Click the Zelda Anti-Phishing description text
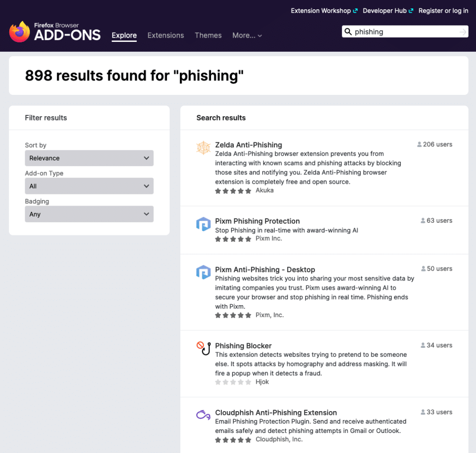Screen dimensions: 476x453 [308, 168]
